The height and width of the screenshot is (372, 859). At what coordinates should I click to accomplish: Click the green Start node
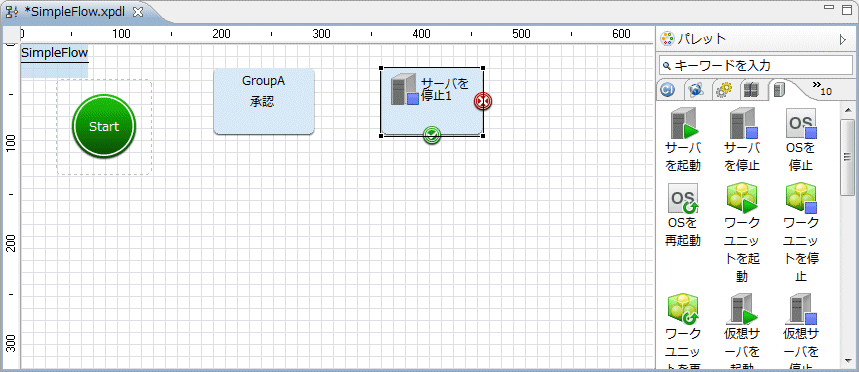tap(104, 127)
